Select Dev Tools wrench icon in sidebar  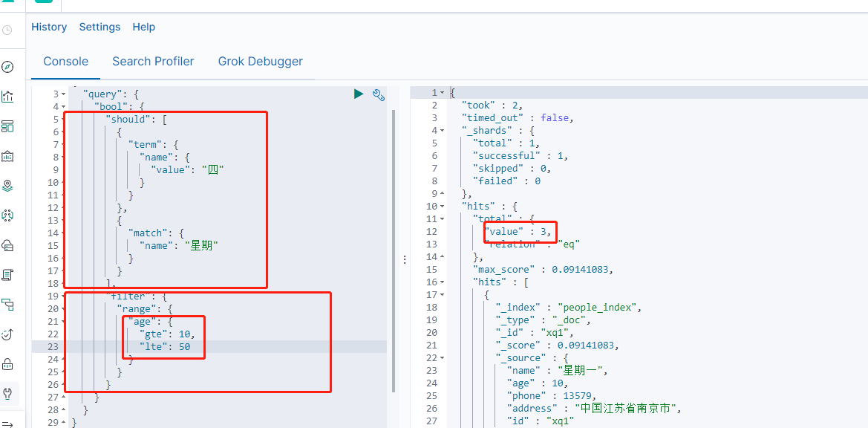point(7,394)
